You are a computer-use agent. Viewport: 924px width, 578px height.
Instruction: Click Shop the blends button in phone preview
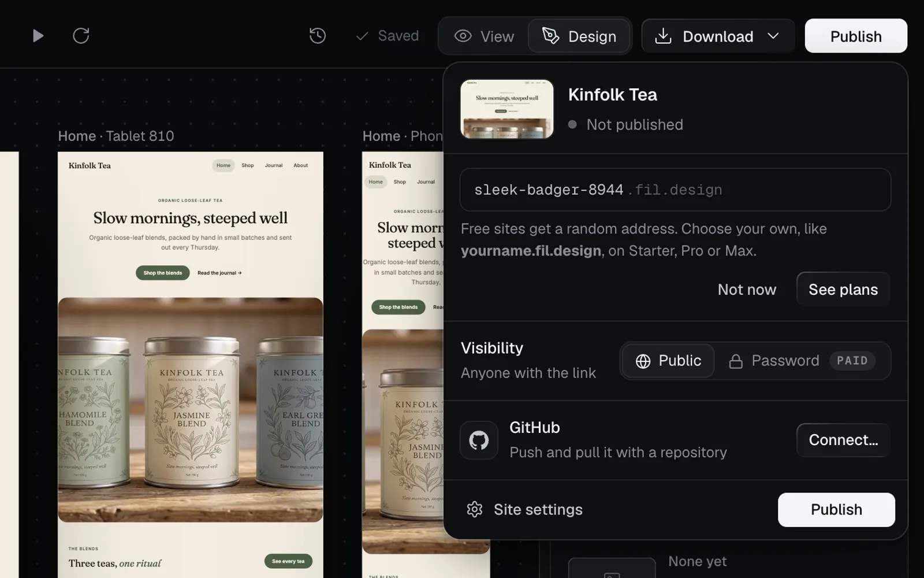pos(398,307)
